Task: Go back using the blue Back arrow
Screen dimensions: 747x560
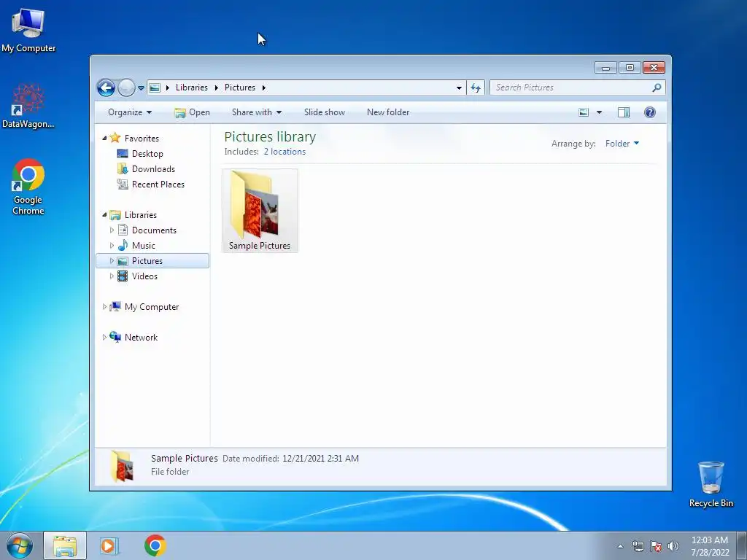Action: (x=106, y=87)
